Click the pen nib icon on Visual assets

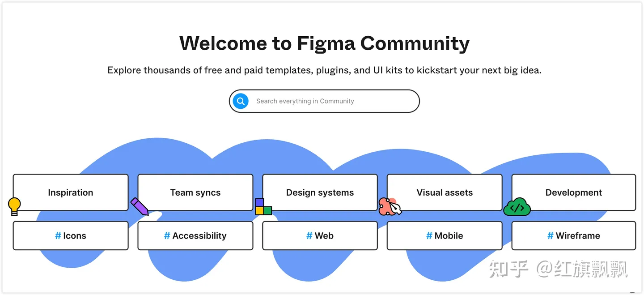point(390,207)
